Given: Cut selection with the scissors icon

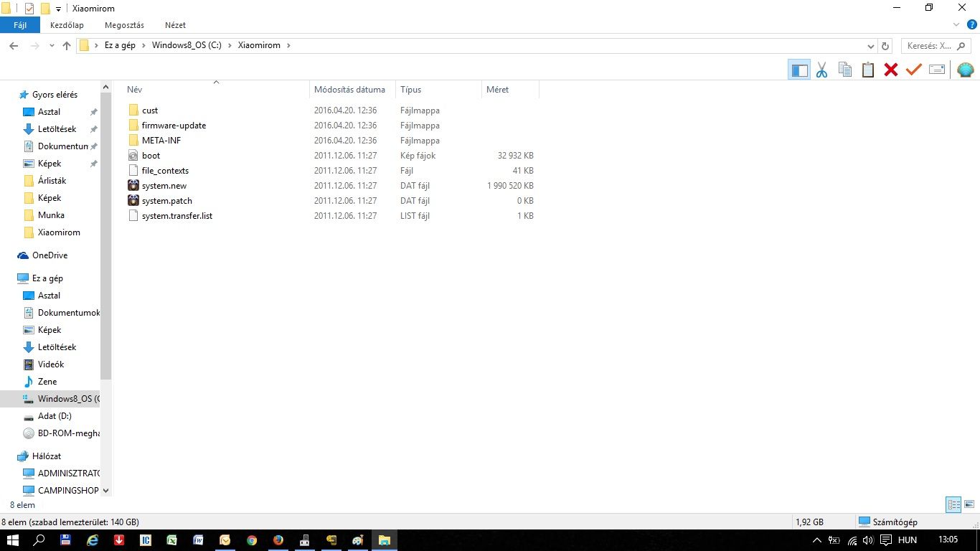Looking at the screenshot, I should (x=821, y=70).
